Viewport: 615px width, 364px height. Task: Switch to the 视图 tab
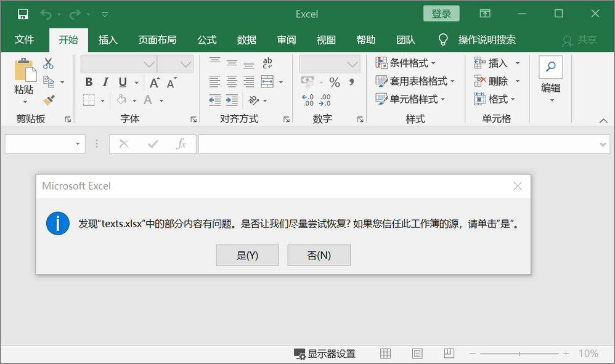[326, 39]
